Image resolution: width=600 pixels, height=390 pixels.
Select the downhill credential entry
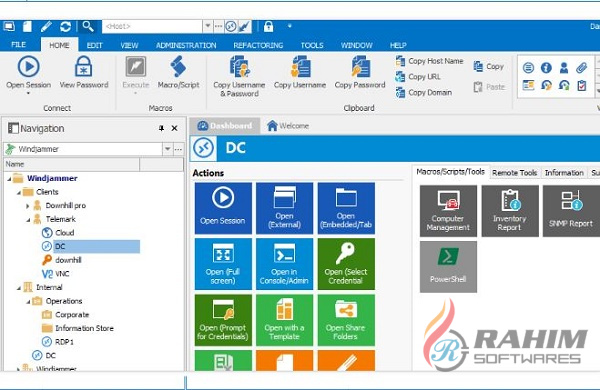point(62,260)
